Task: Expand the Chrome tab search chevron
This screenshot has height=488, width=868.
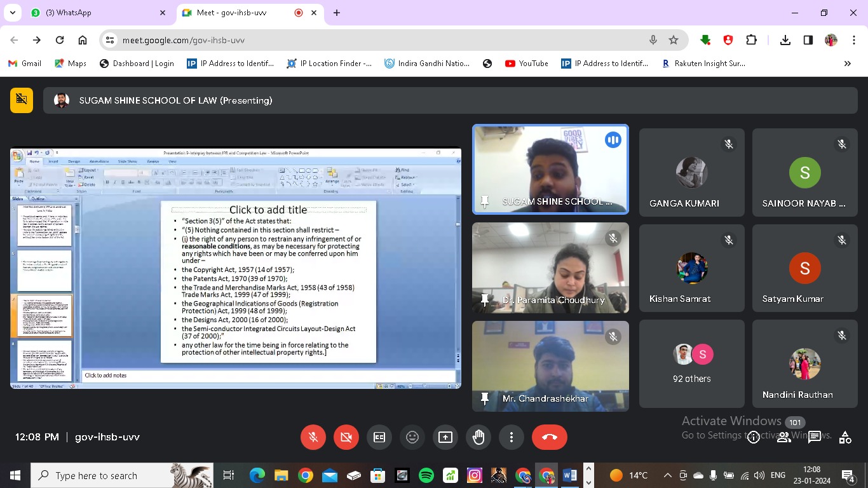Action: [12, 13]
